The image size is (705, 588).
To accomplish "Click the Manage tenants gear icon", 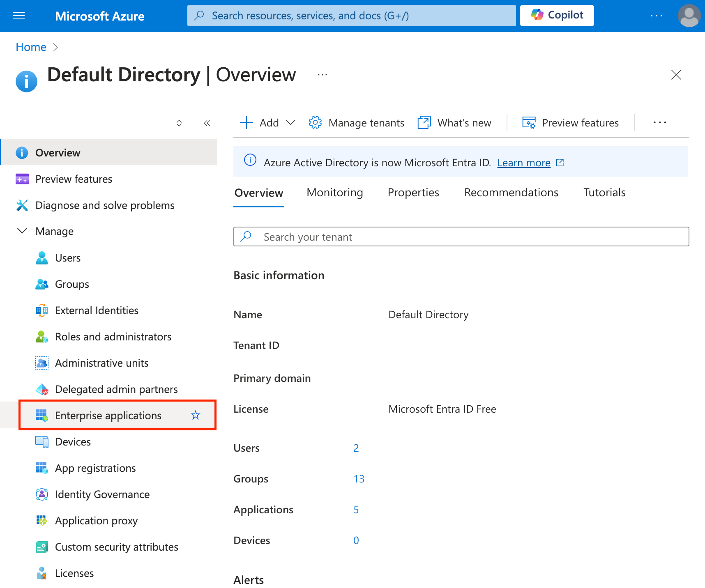I will pos(315,122).
